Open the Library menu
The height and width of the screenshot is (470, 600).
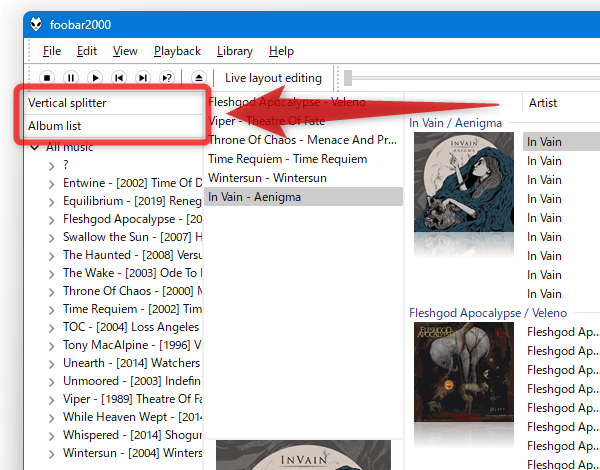(x=235, y=51)
